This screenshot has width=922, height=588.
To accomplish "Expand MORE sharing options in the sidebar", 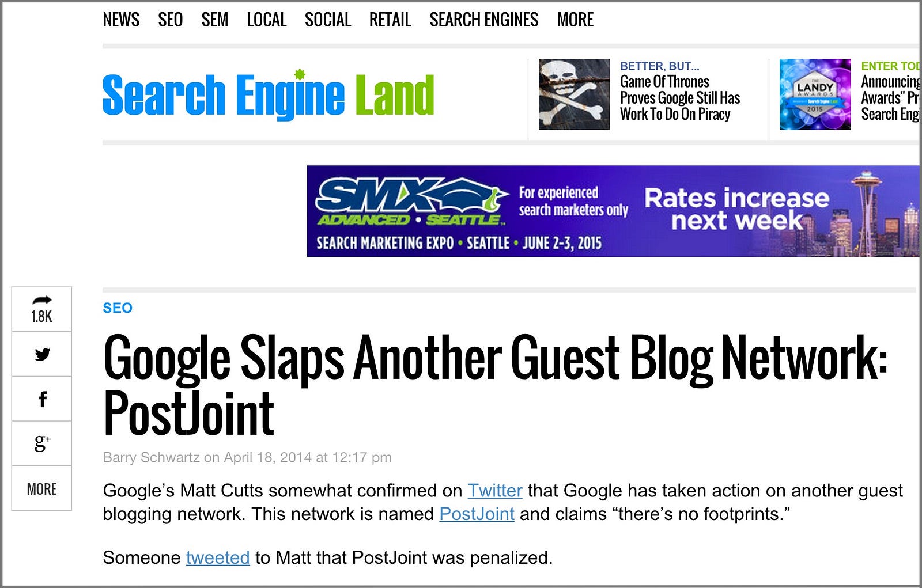I will pyautogui.click(x=41, y=489).
